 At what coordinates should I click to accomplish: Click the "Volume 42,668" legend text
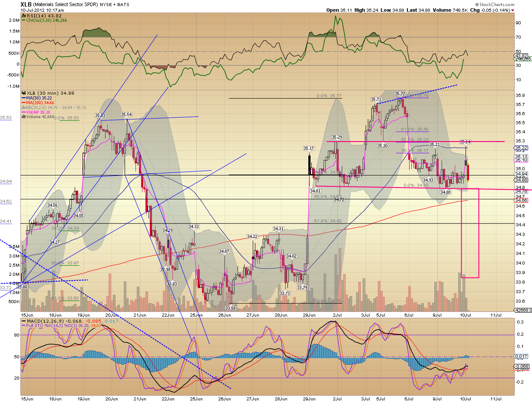tap(40, 117)
